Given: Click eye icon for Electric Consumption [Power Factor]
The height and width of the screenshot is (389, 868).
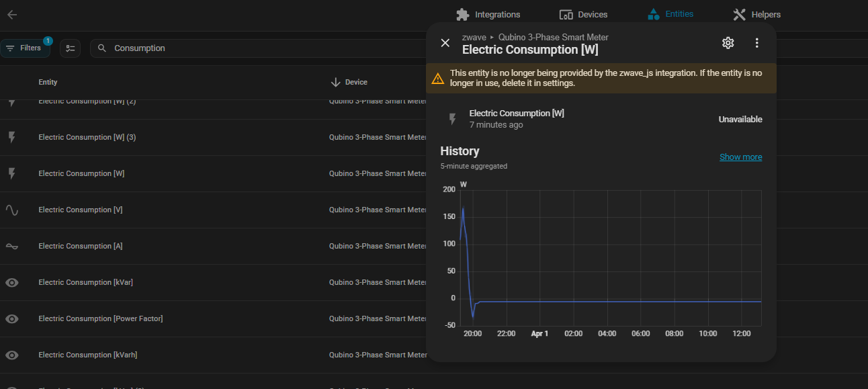Looking at the screenshot, I should 12,318.
